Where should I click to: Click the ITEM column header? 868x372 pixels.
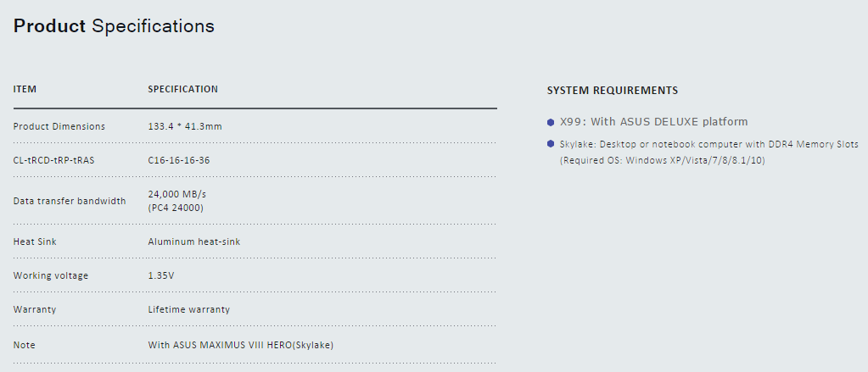point(25,89)
